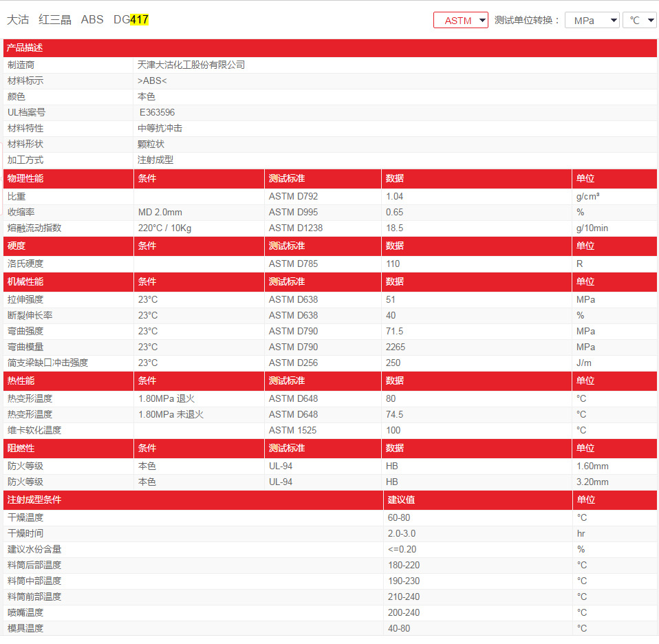Click mold temperature value 40-80
The width and height of the screenshot is (659, 644).
[399, 628]
